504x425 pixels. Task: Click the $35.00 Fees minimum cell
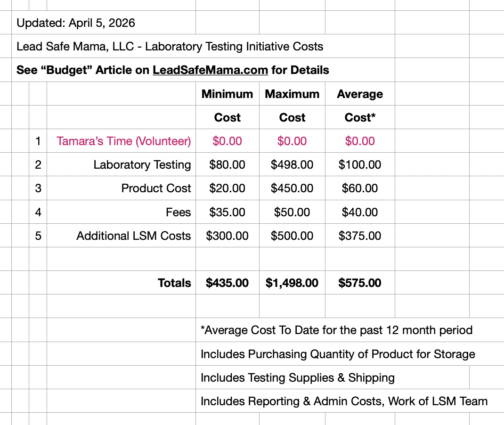tap(227, 212)
